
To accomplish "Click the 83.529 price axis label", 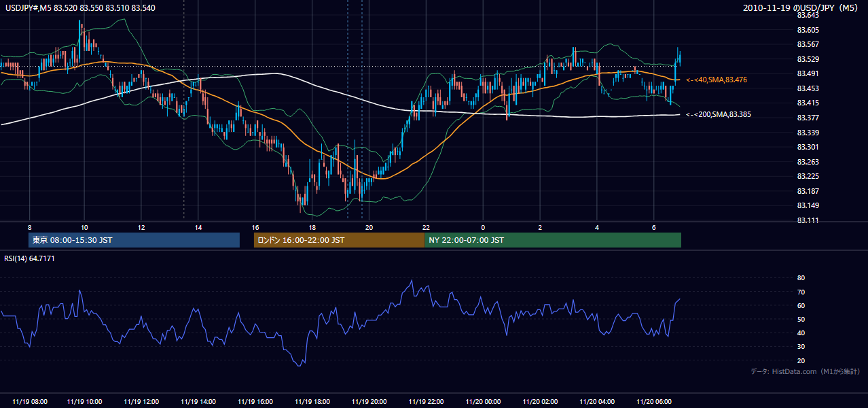I will tap(808, 59).
